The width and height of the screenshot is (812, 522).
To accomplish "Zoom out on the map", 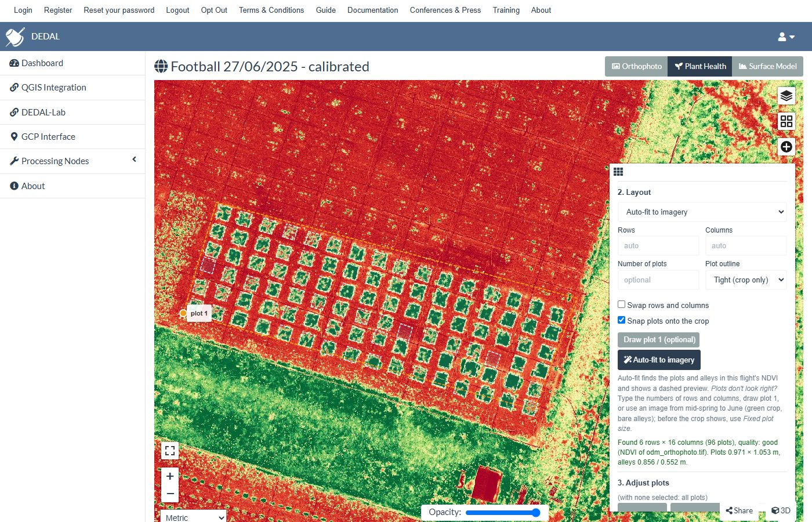I will 170,494.
